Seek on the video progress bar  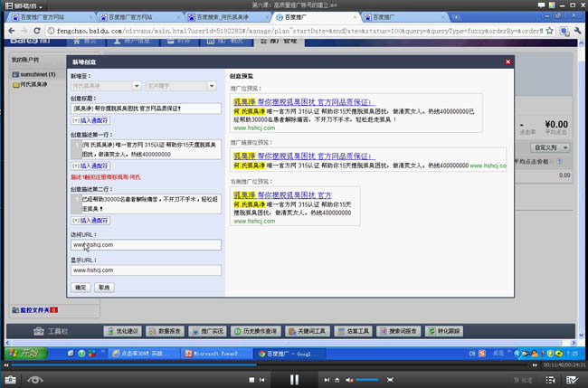click(x=270, y=364)
